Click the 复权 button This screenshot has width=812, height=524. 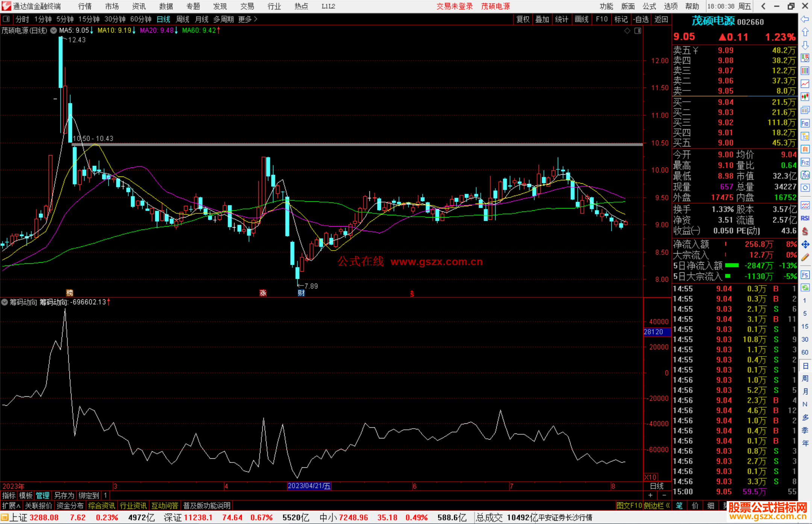coord(523,19)
